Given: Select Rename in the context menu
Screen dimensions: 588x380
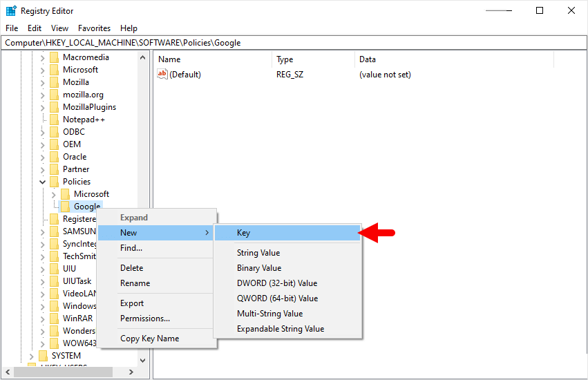Looking at the screenshot, I should [x=157, y=283].
